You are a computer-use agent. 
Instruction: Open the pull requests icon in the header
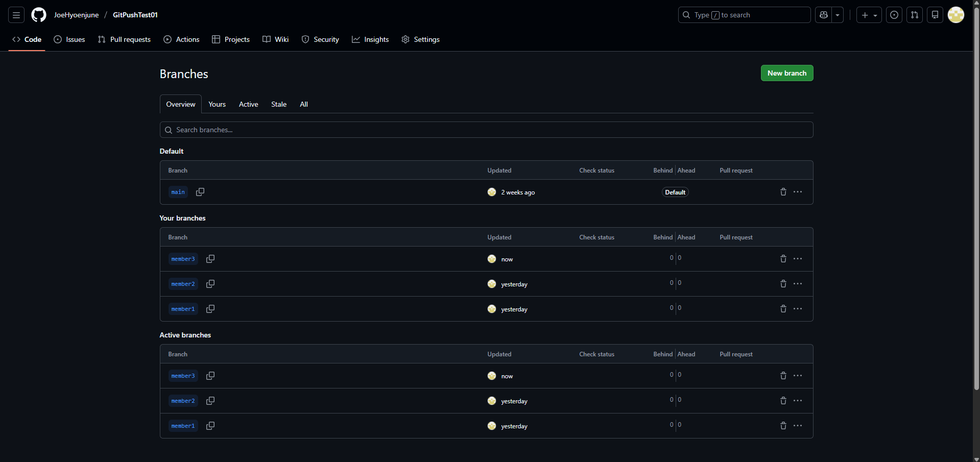[915, 15]
